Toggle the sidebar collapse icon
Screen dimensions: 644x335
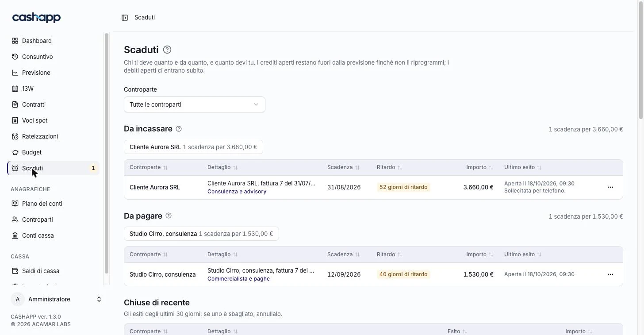click(x=125, y=18)
